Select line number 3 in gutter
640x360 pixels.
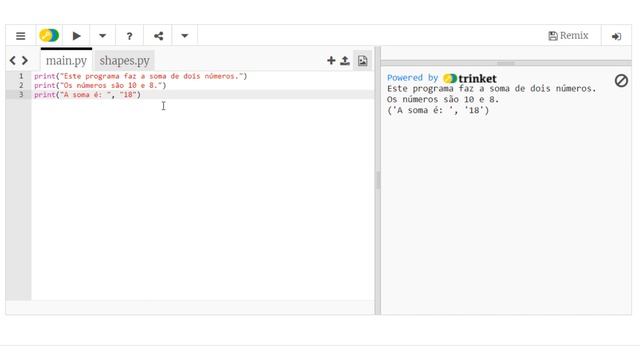21,95
